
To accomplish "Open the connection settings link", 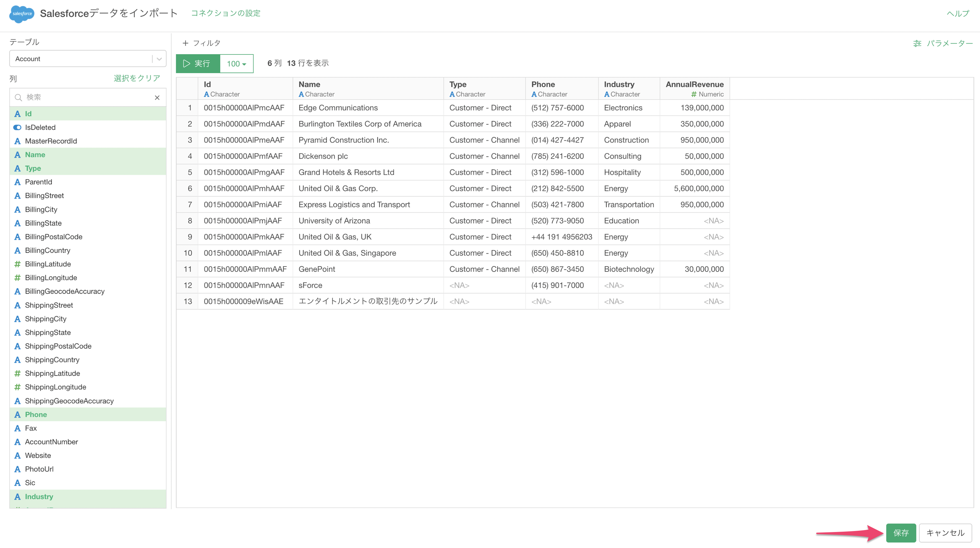I will click(226, 13).
